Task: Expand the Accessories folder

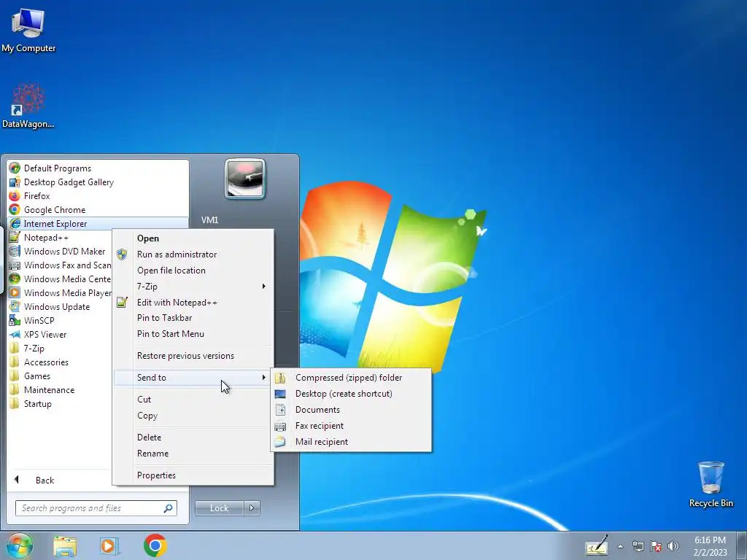Action: point(60,362)
